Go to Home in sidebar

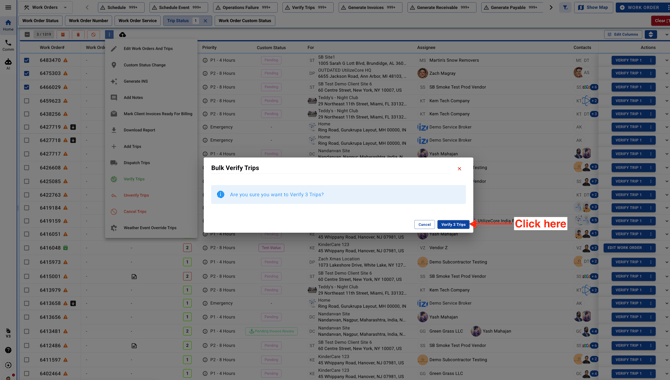click(x=8, y=25)
